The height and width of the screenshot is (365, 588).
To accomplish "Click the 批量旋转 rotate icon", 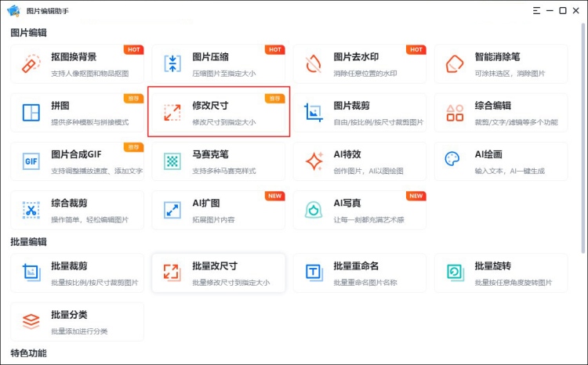I will (456, 273).
